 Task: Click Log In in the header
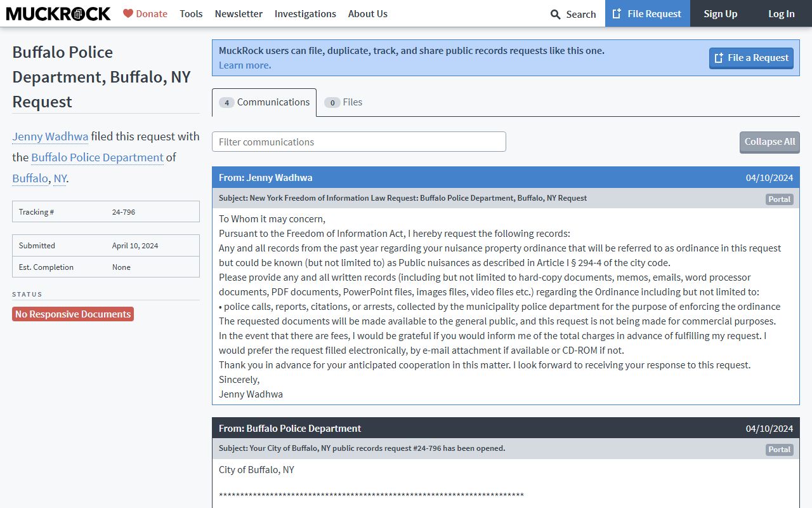click(782, 13)
